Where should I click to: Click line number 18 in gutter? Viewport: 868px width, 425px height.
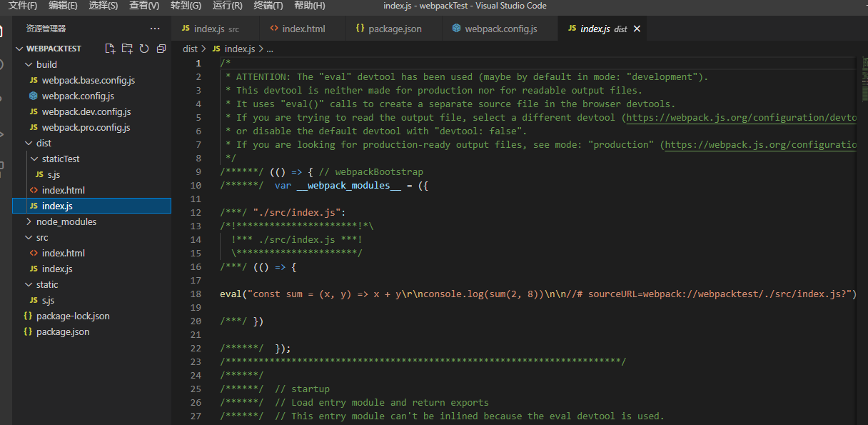point(196,294)
